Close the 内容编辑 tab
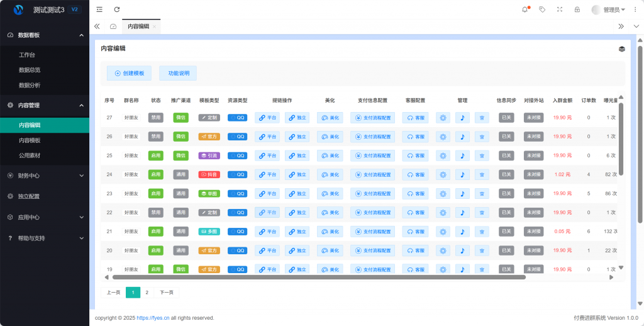The height and width of the screenshot is (326, 644). [x=154, y=26]
